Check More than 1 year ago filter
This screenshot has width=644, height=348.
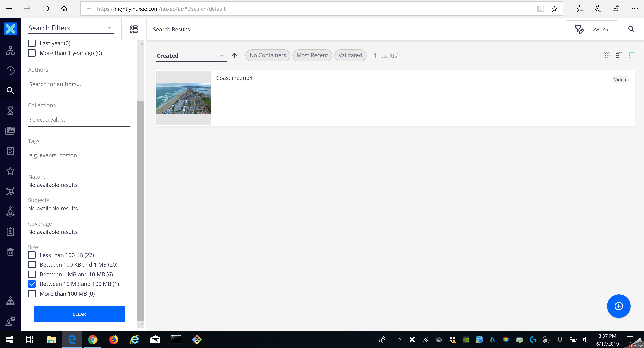tap(32, 53)
